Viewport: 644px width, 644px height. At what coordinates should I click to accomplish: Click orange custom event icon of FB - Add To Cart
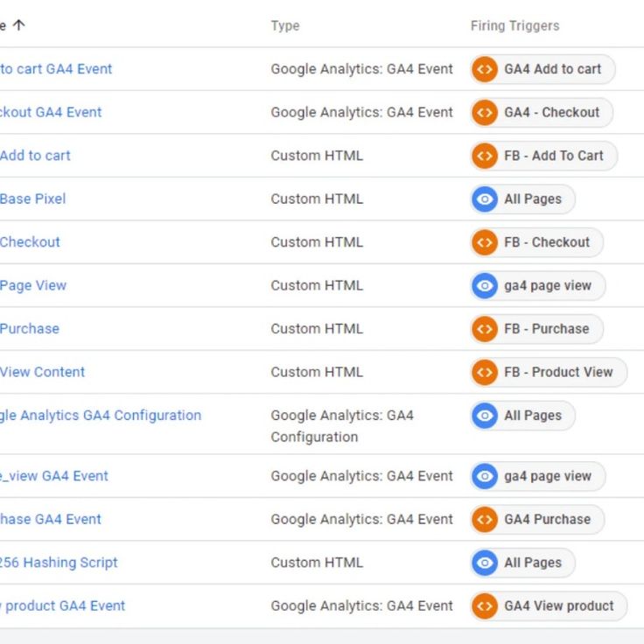(485, 156)
